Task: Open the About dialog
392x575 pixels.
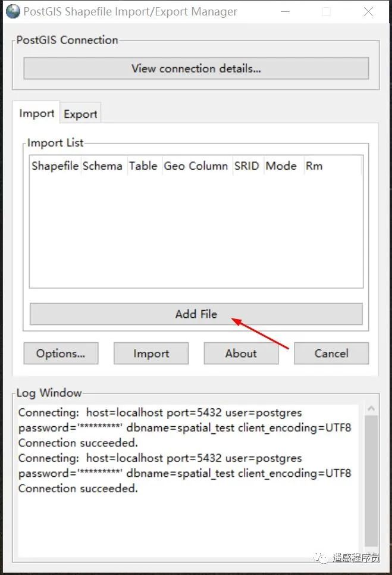Action: pyautogui.click(x=241, y=353)
